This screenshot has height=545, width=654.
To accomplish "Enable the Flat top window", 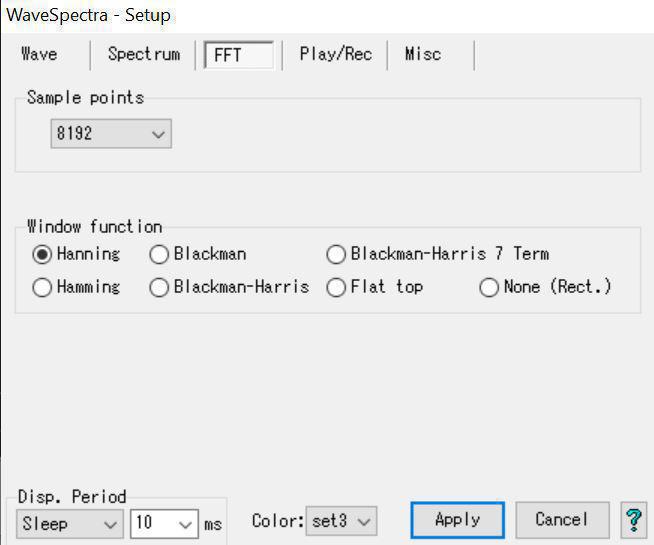I will point(336,287).
